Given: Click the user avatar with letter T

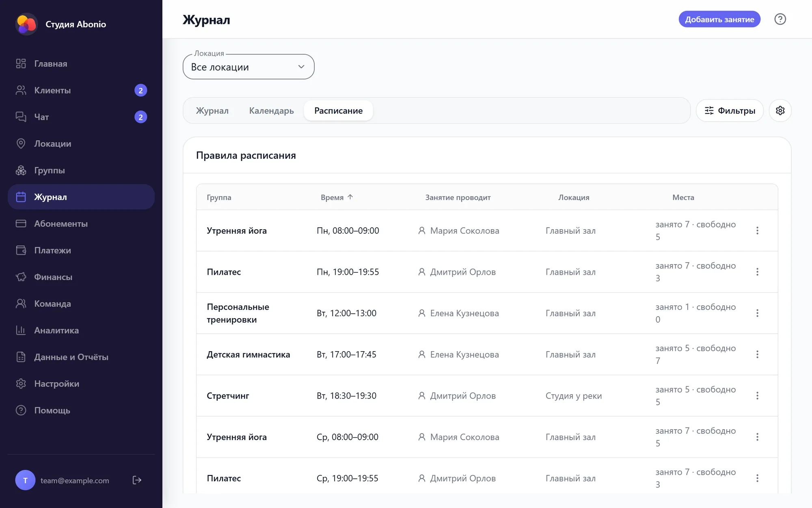Looking at the screenshot, I should coord(25,480).
